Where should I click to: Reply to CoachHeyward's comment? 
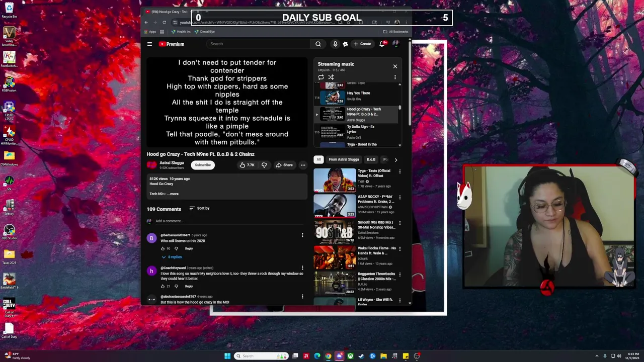pyautogui.click(x=189, y=287)
